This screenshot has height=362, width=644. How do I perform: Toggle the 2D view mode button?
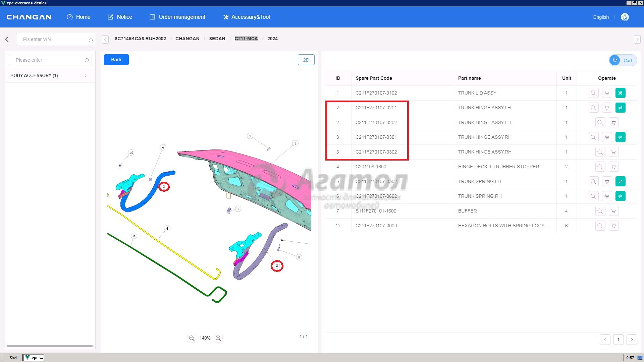pyautogui.click(x=306, y=60)
